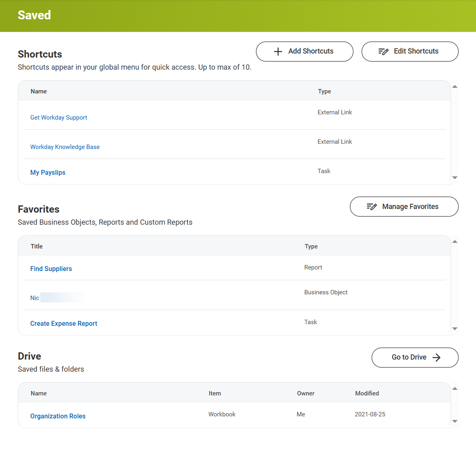This screenshot has height=451, width=476.
Task: Click the Edit Shortcuts button
Action: (409, 52)
